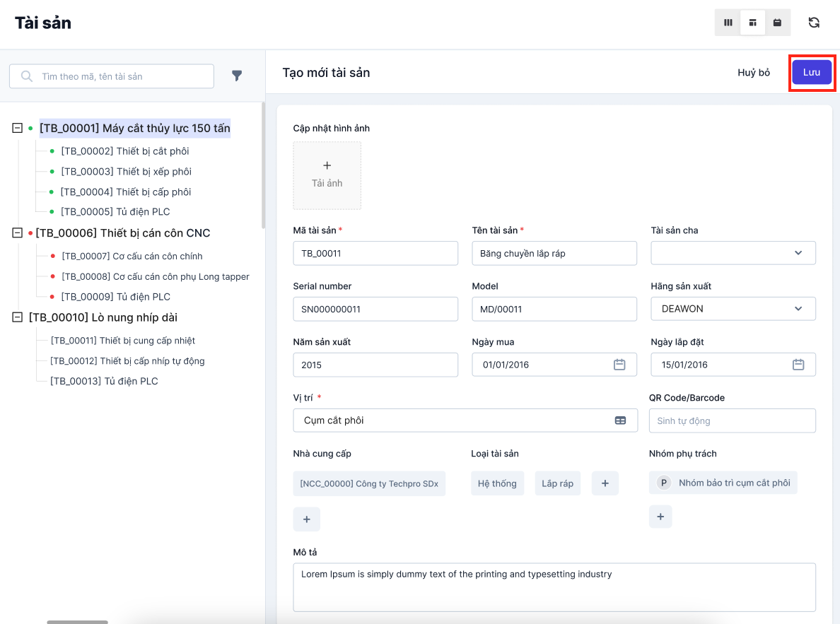Click the refresh icon in the header
Viewport: 840px width, 624px height.
(x=814, y=23)
